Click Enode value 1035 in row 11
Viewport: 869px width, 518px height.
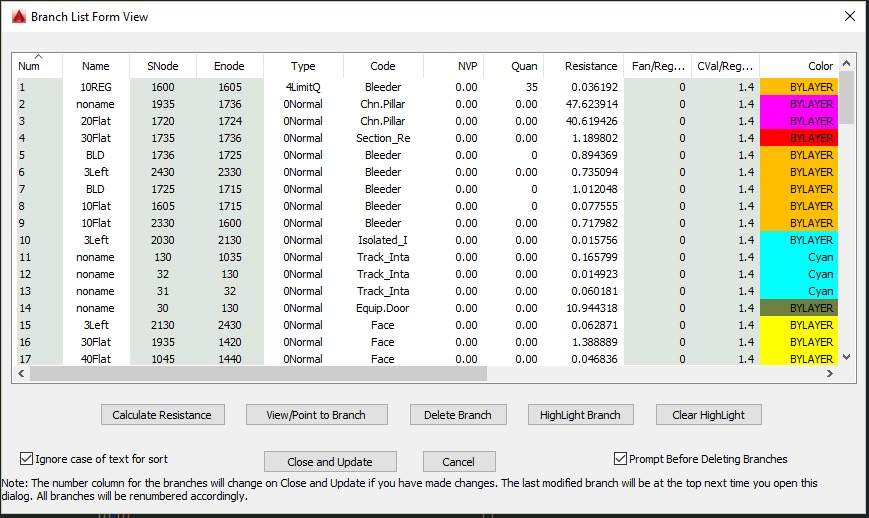pyautogui.click(x=229, y=257)
